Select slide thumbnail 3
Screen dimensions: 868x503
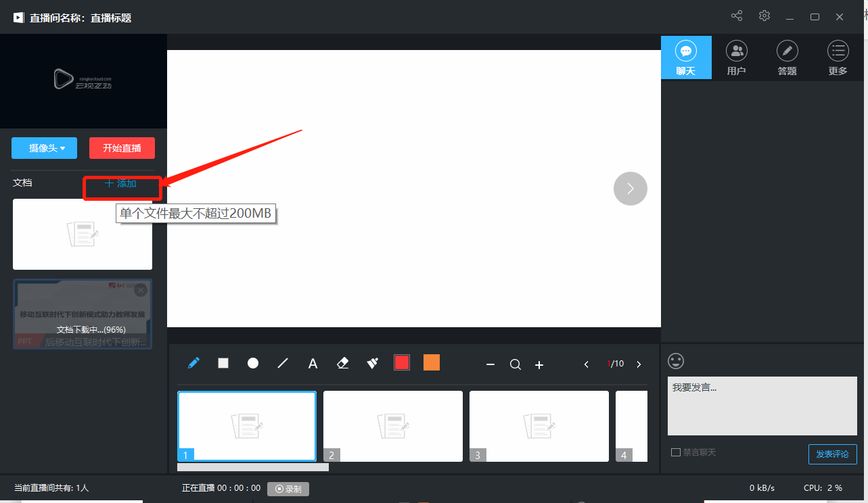point(539,427)
